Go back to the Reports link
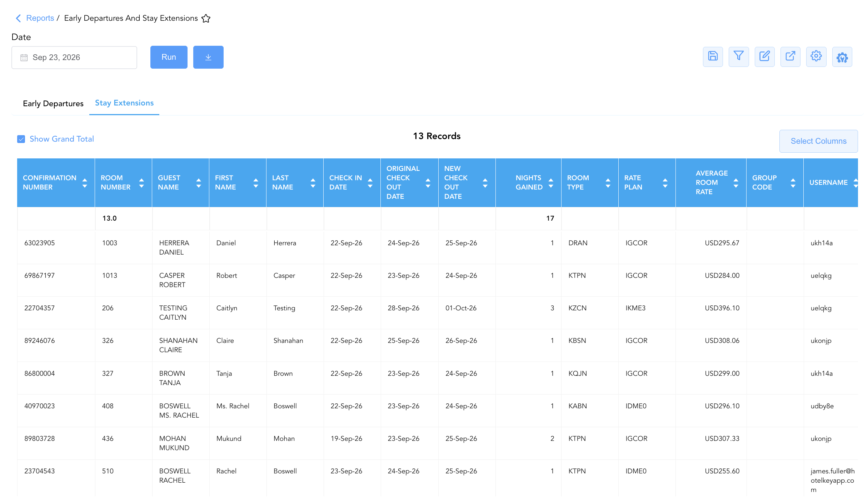The height and width of the screenshot is (502, 868). click(x=40, y=18)
